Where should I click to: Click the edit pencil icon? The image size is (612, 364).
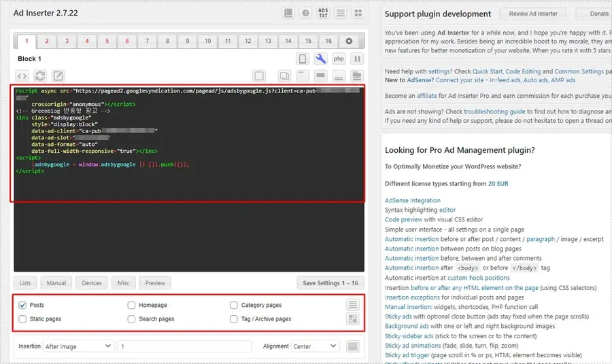(x=58, y=76)
